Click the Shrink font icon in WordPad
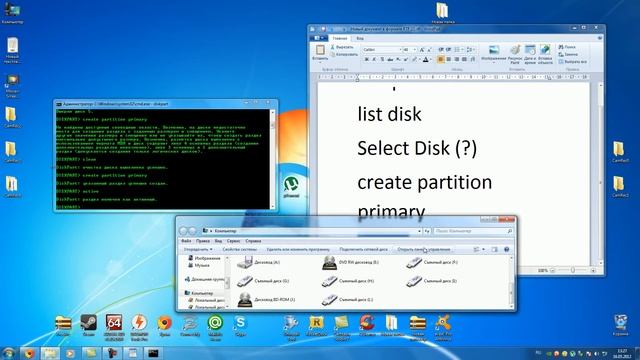 tap(429, 50)
